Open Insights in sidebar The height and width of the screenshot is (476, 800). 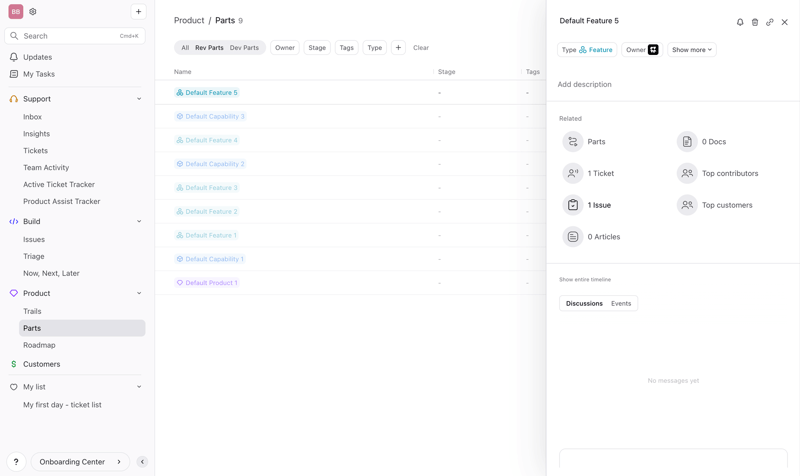[x=36, y=134]
